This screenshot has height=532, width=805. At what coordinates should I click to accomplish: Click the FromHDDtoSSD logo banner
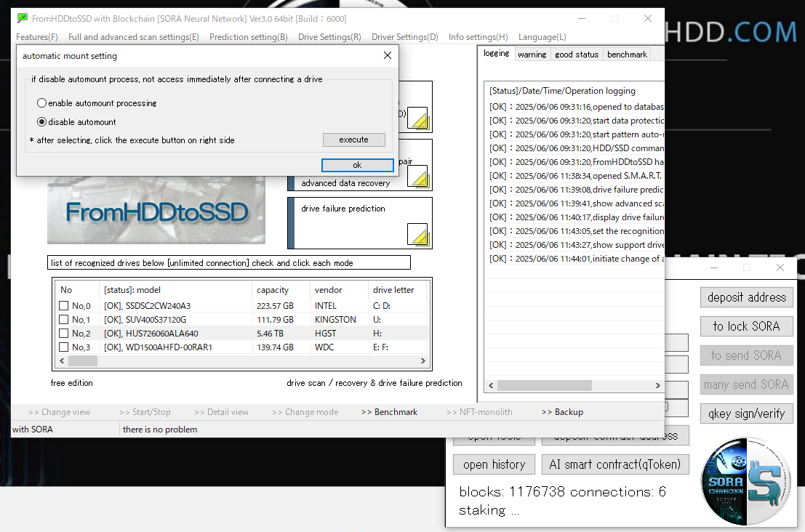click(156, 211)
